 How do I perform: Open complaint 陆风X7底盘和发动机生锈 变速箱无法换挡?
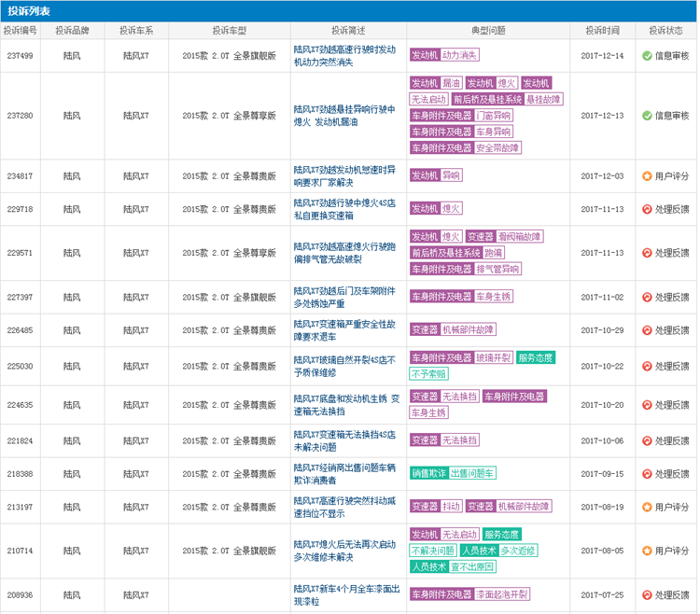click(x=346, y=405)
